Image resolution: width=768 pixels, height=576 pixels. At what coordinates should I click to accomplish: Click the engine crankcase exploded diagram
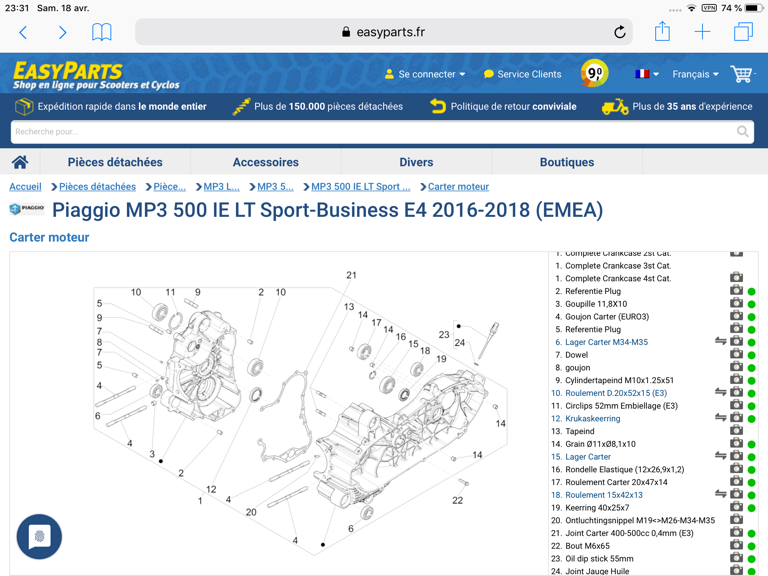(300, 414)
